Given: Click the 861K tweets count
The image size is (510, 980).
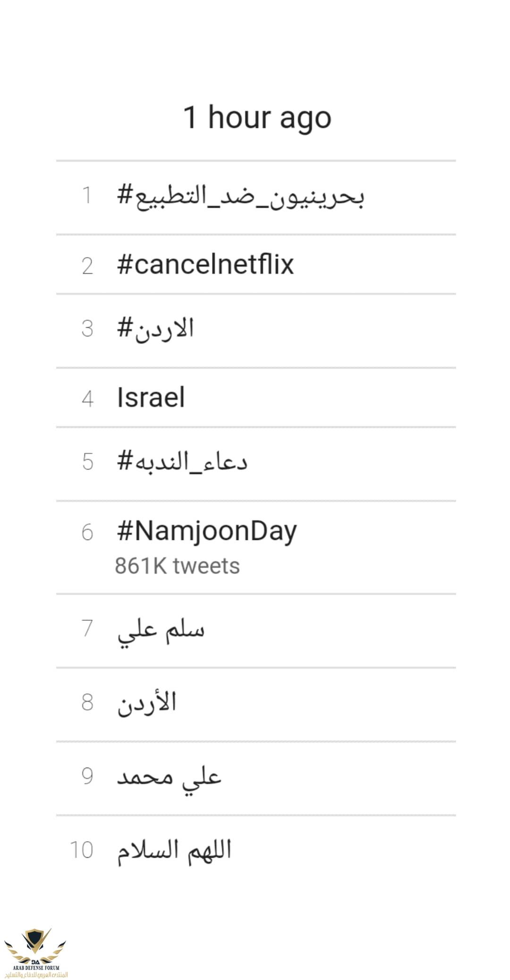Looking at the screenshot, I should 177,566.
